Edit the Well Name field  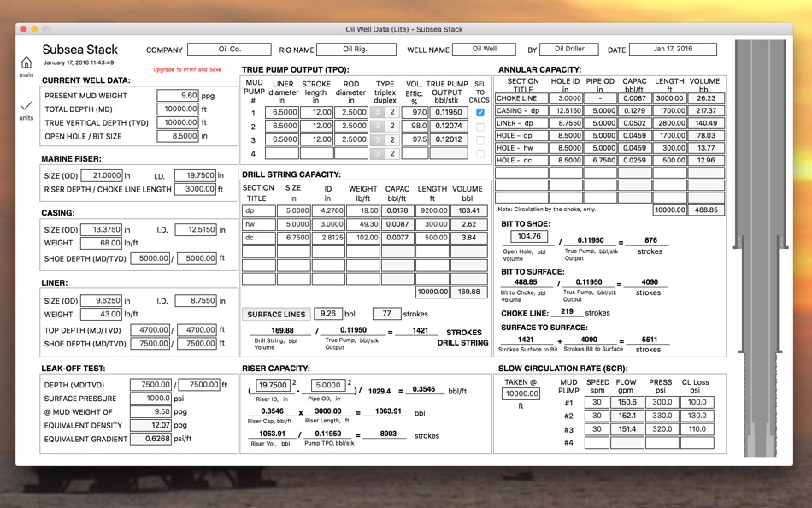point(484,50)
